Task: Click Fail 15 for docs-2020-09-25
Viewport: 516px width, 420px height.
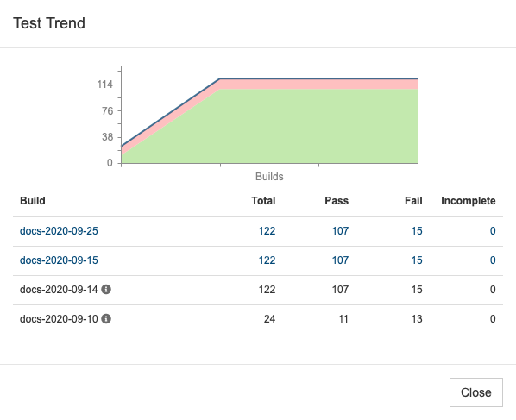Action: [x=417, y=231]
